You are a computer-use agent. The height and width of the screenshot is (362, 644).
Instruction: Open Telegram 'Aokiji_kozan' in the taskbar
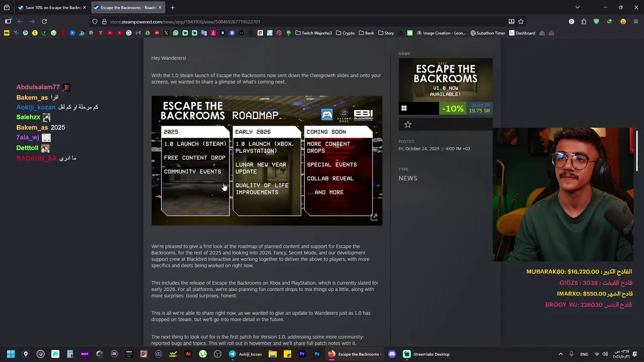tap(246, 354)
